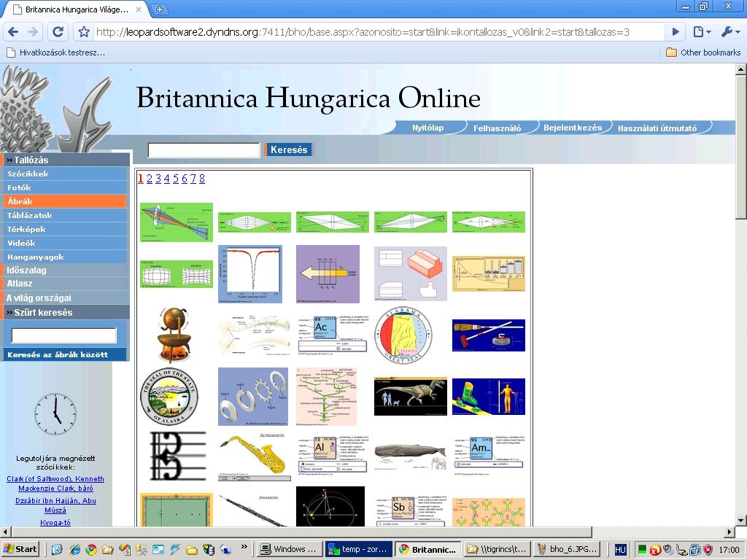
Task: Select Fotók in the sidebar
Action: pos(65,187)
